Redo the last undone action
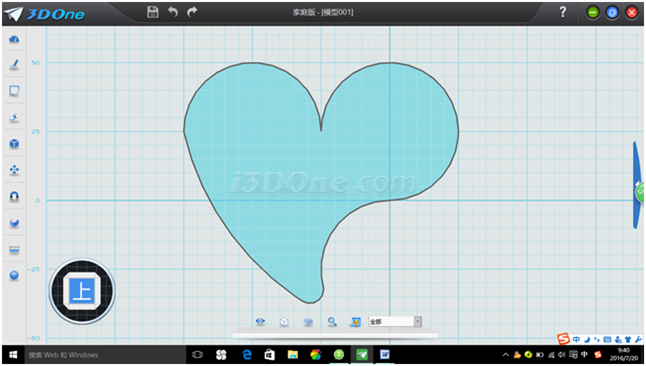The image size is (646, 366). pos(192,12)
